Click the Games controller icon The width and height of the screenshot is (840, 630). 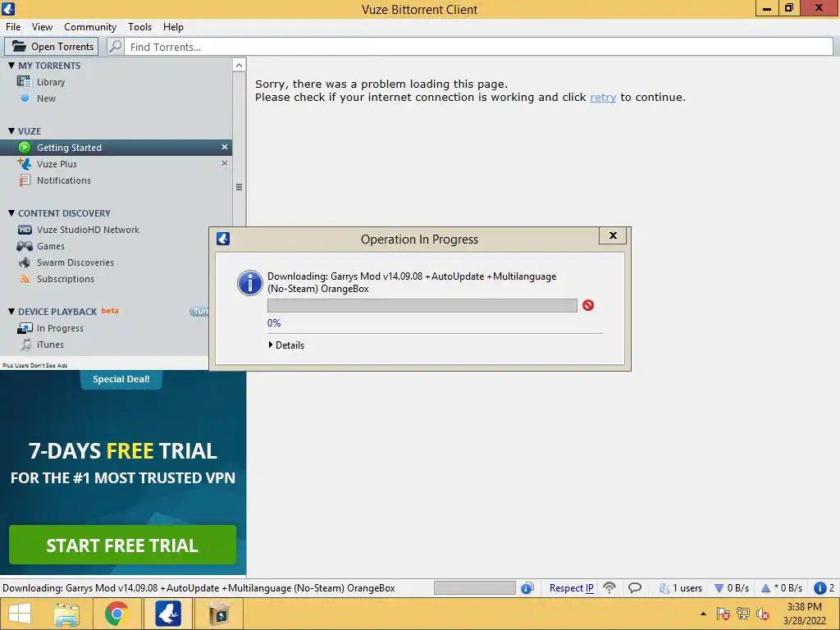click(25, 246)
